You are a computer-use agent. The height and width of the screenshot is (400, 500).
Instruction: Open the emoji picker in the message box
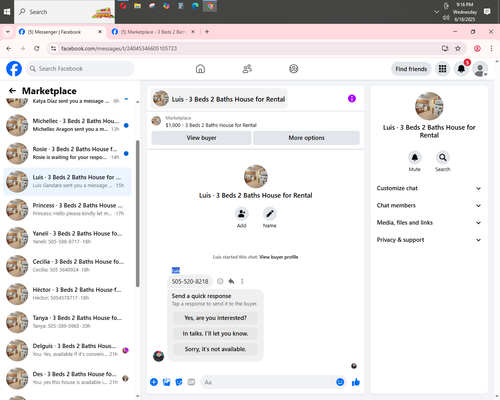tap(340, 382)
